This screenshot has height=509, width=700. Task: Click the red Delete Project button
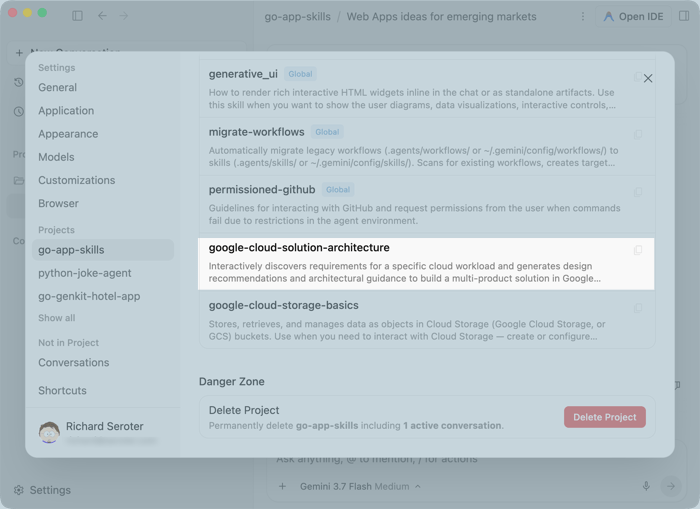click(x=604, y=417)
